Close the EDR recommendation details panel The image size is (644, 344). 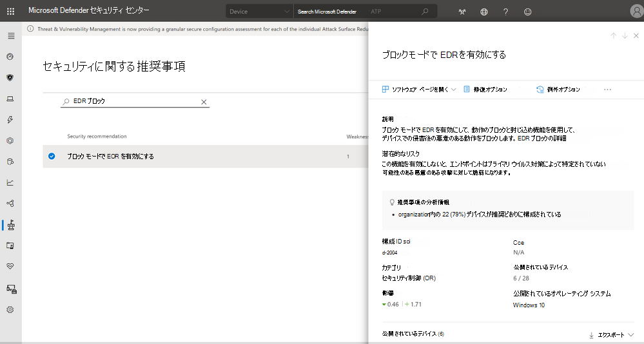coord(636,35)
